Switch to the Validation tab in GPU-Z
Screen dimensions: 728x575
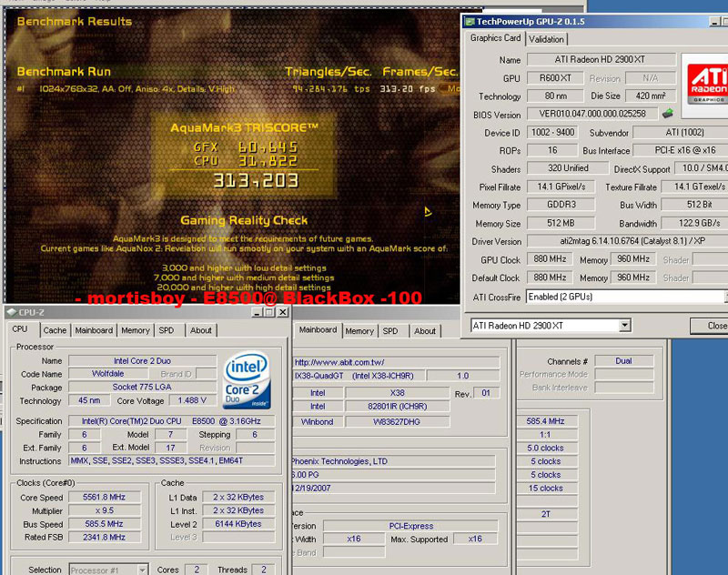pyautogui.click(x=547, y=39)
